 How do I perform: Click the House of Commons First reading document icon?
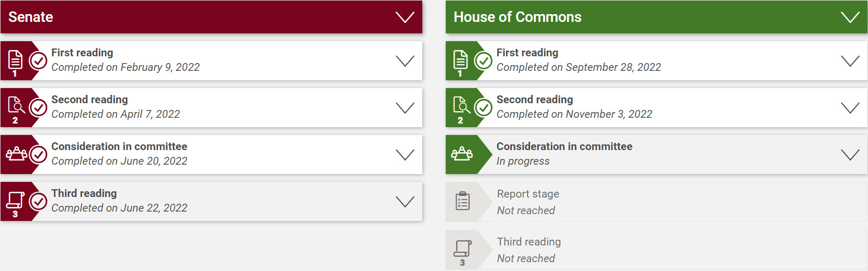tap(461, 60)
